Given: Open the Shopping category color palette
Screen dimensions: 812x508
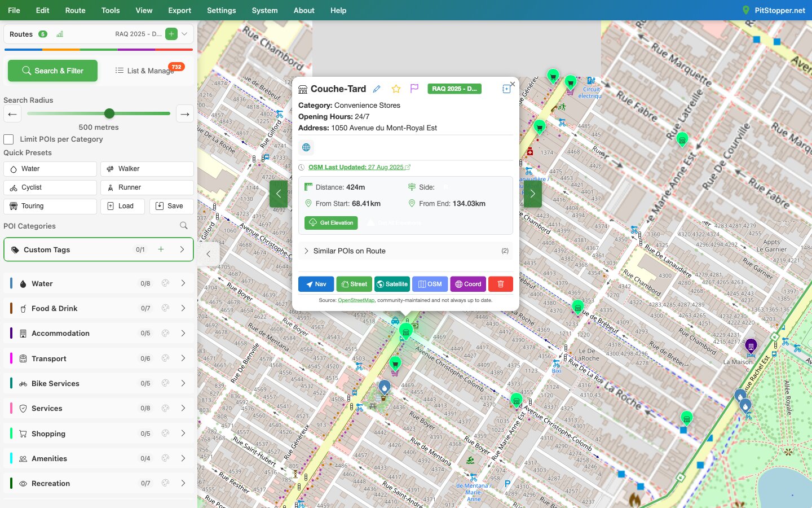Looking at the screenshot, I should coord(165,433).
